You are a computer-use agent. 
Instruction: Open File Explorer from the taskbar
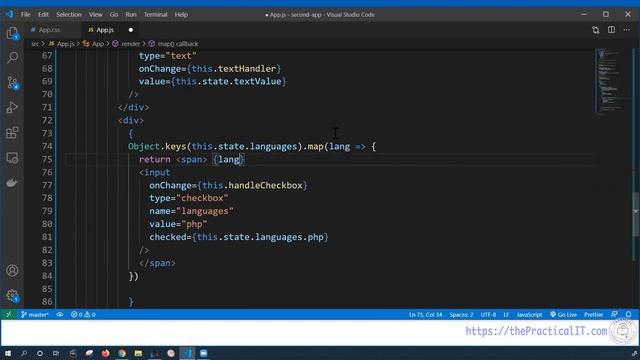[138, 353]
